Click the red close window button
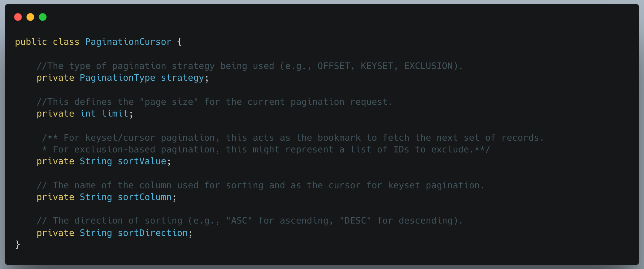 click(x=18, y=17)
